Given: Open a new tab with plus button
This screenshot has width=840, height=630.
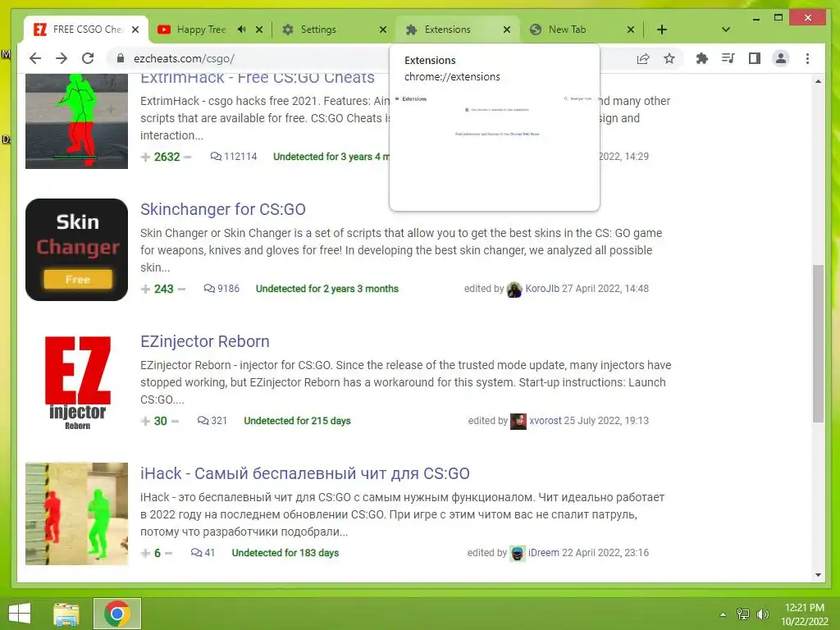Looking at the screenshot, I should (662, 30).
